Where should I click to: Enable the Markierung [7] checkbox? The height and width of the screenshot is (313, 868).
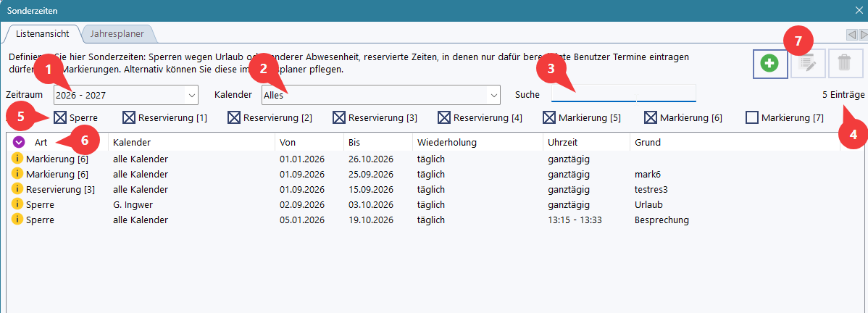[x=752, y=117]
